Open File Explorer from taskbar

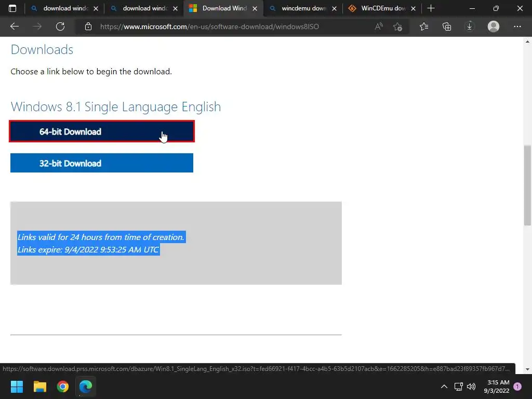[x=39, y=387]
